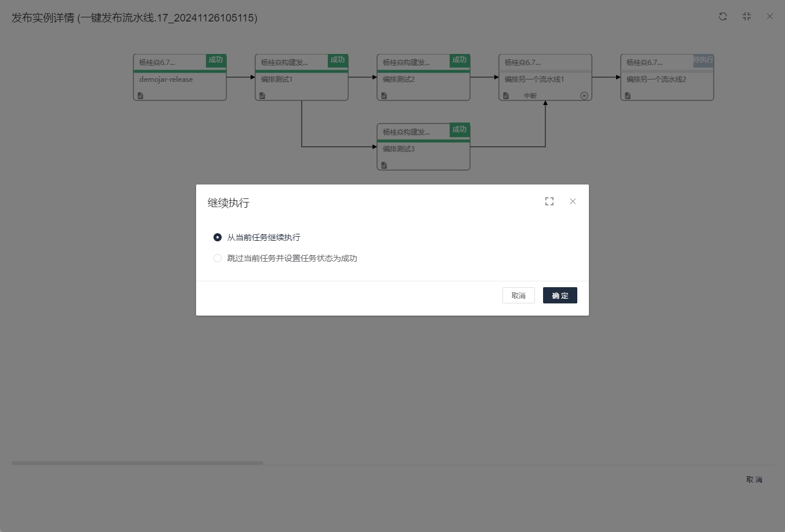Open the log icon on 编排测试1 node
Image resolution: width=785 pixels, height=532 pixels.
[x=262, y=96]
